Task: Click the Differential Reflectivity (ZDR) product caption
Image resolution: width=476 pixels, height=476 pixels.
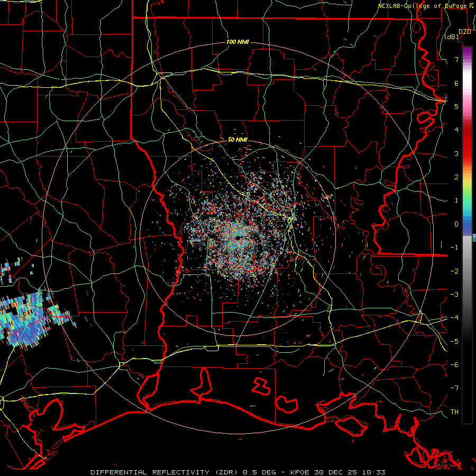Action: click(238, 472)
